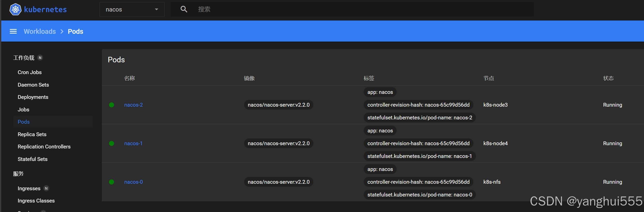Click the 名称 column header

(130, 78)
